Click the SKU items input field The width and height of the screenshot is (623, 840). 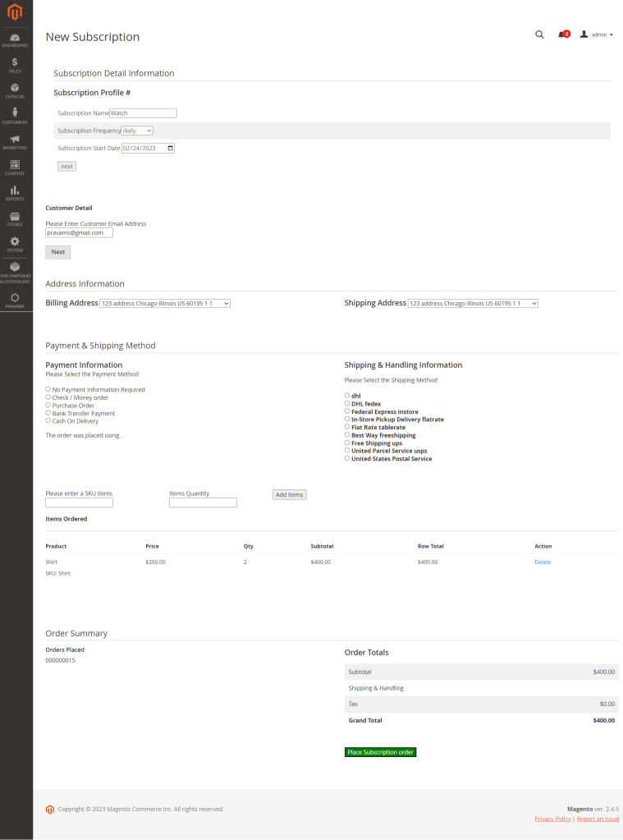pyautogui.click(x=79, y=503)
